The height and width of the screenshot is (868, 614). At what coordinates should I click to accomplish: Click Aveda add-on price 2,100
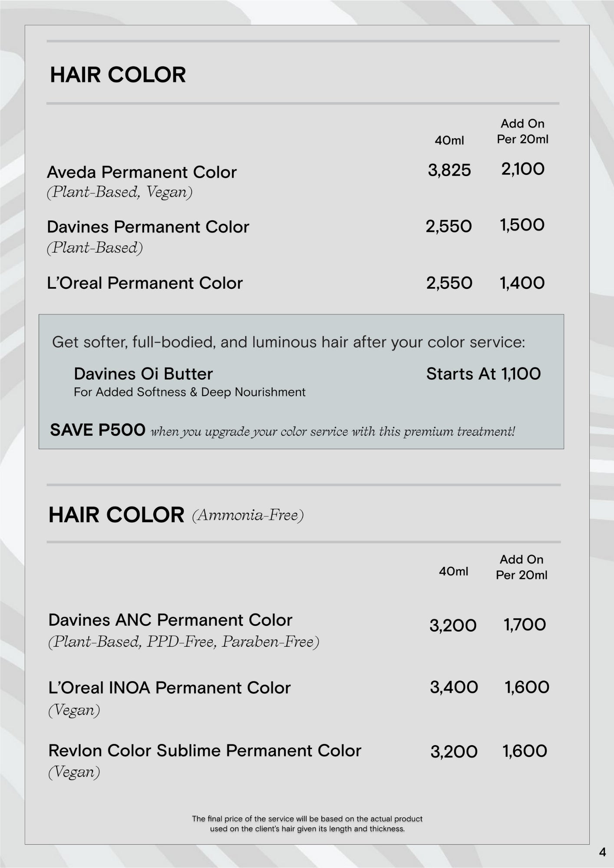click(522, 169)
